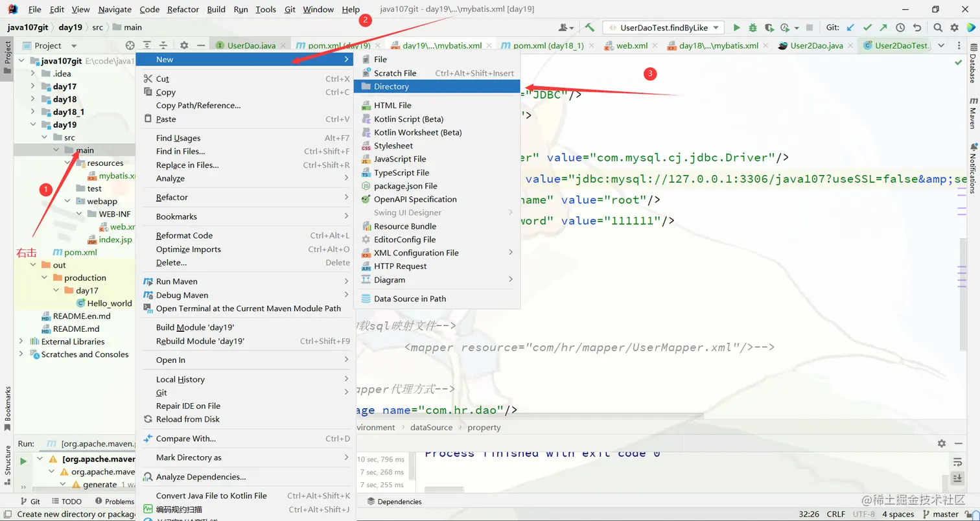Push commits with the green up-right arrow
Screen dimensions: 980x521
pyautogui.click(x=883, y=27)
